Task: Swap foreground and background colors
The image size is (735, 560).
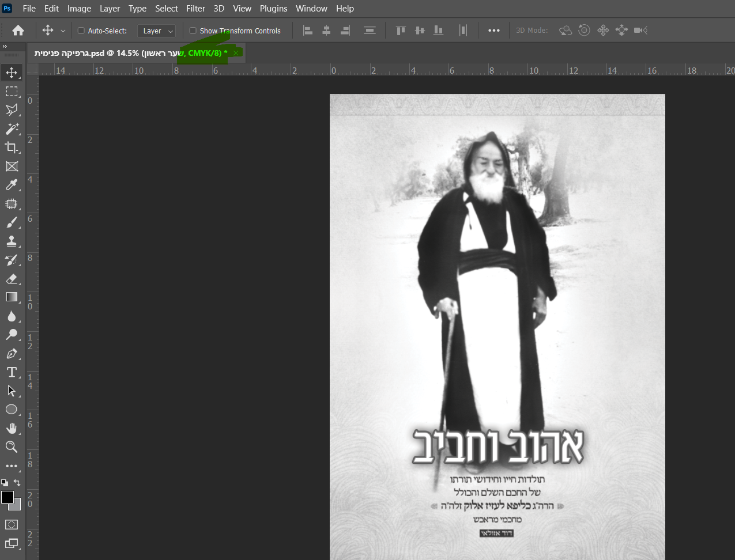Action: coord(17,482)
